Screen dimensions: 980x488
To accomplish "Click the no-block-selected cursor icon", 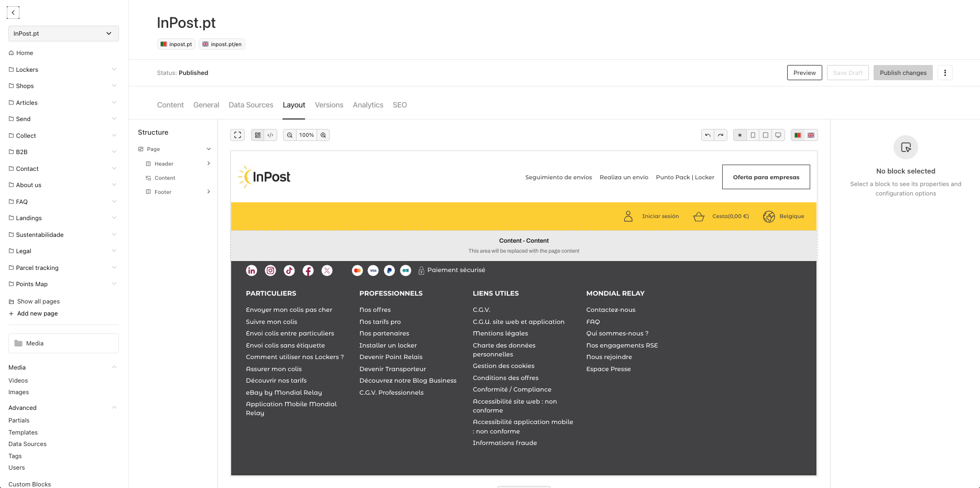I will (906, 147).
